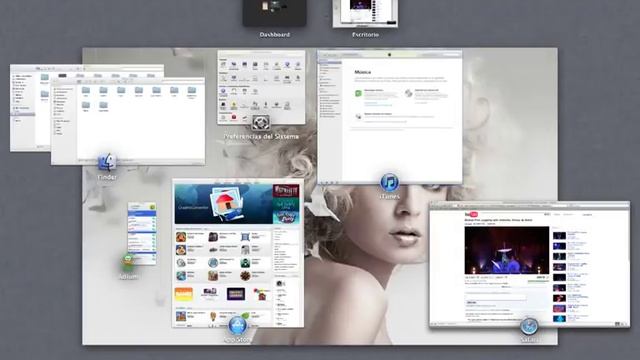Select the Finder app icon
This screenshot has height=360, width=640.
point(107,162)
